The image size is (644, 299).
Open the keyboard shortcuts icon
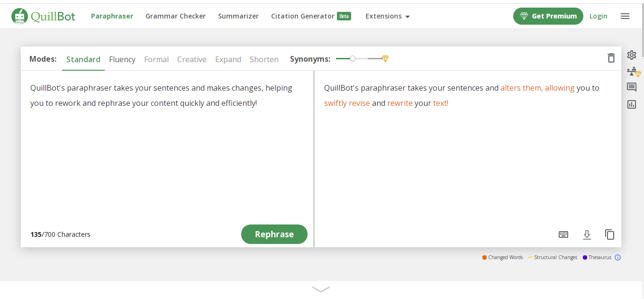(563, 234)
